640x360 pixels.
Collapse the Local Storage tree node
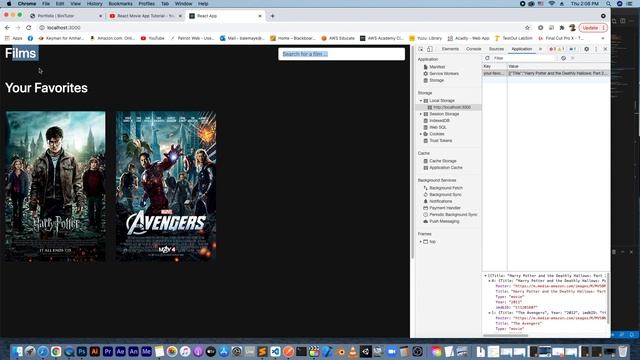tap(421, 100)
